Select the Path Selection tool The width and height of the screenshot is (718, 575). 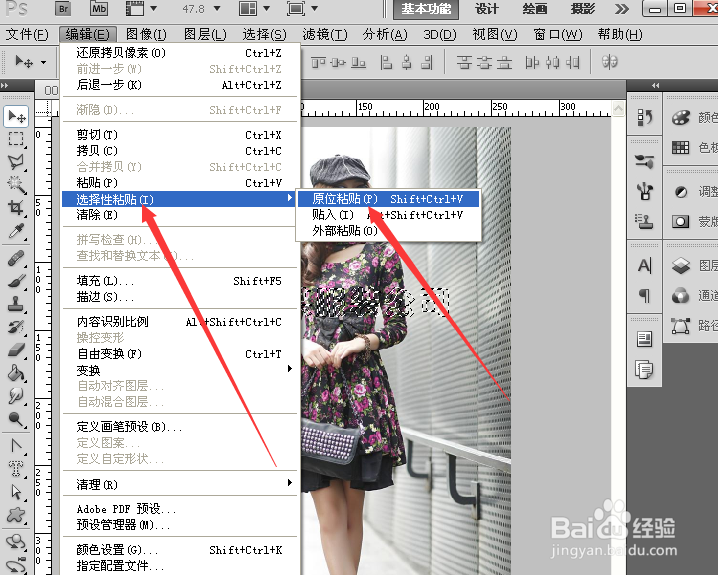(x=16, y=492)
